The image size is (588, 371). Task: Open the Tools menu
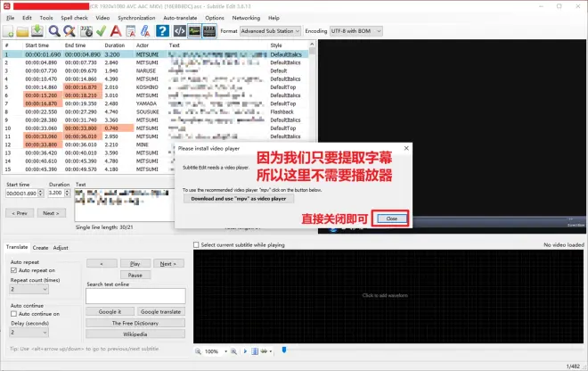tap(46, 18)
